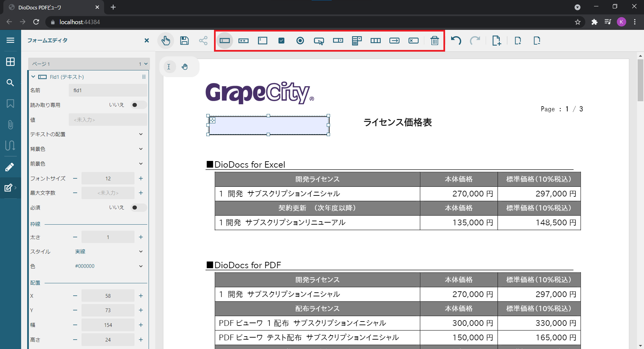Click the vertical scrollbar thumb
644x349 pixels.
click(640, 80)
